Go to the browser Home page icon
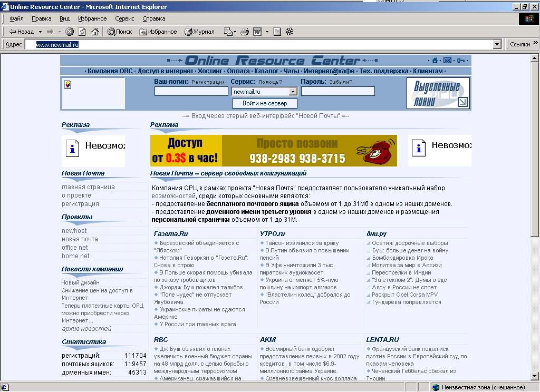The width and height of the screenshot is (540, 392). click(x=95, y=32)
